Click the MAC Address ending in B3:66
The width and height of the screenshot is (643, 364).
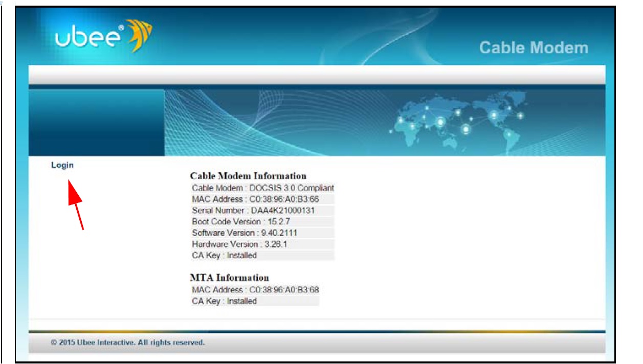[x=255, y=199]
